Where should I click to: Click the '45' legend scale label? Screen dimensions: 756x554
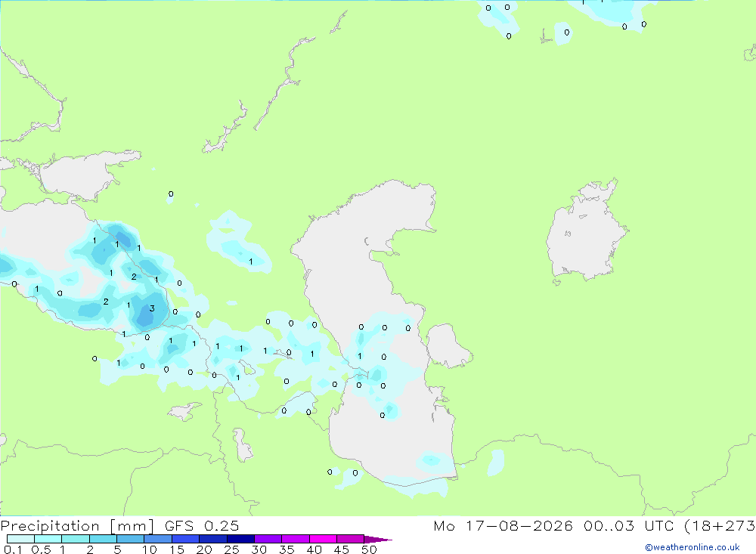tap(342, 549)
